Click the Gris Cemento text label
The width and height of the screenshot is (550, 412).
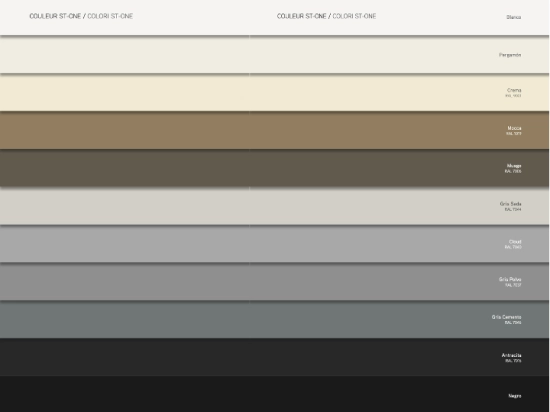pos(507,317)
